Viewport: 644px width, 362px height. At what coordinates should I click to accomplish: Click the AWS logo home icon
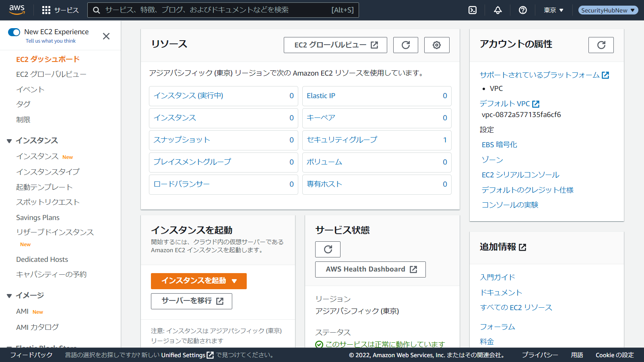[17, 10]
